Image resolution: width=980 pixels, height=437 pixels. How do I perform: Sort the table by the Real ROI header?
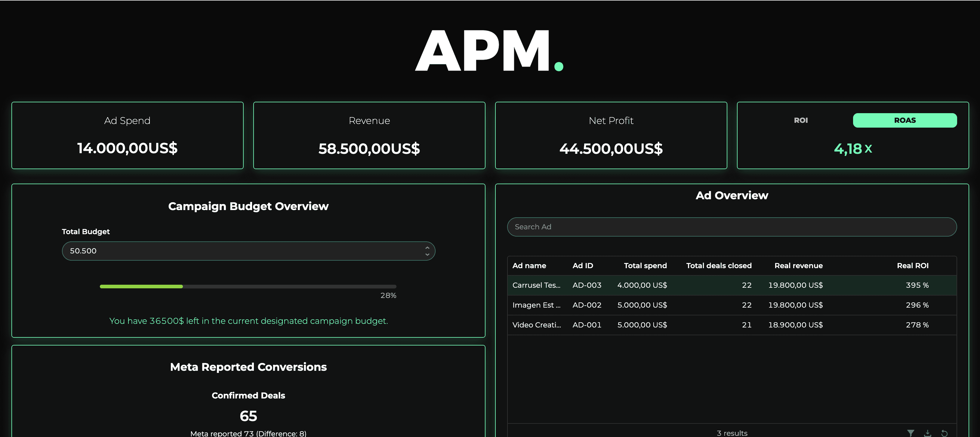(912, 266)
